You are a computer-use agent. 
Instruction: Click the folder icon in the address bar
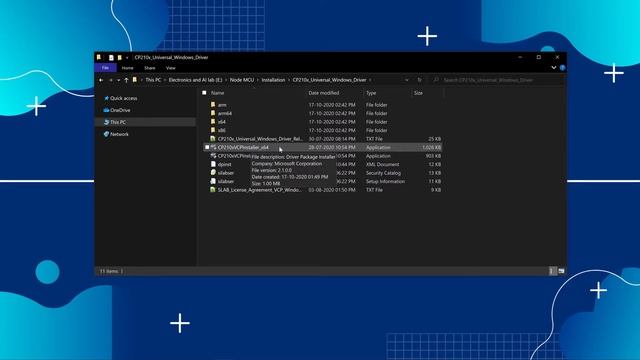[135, 80]
